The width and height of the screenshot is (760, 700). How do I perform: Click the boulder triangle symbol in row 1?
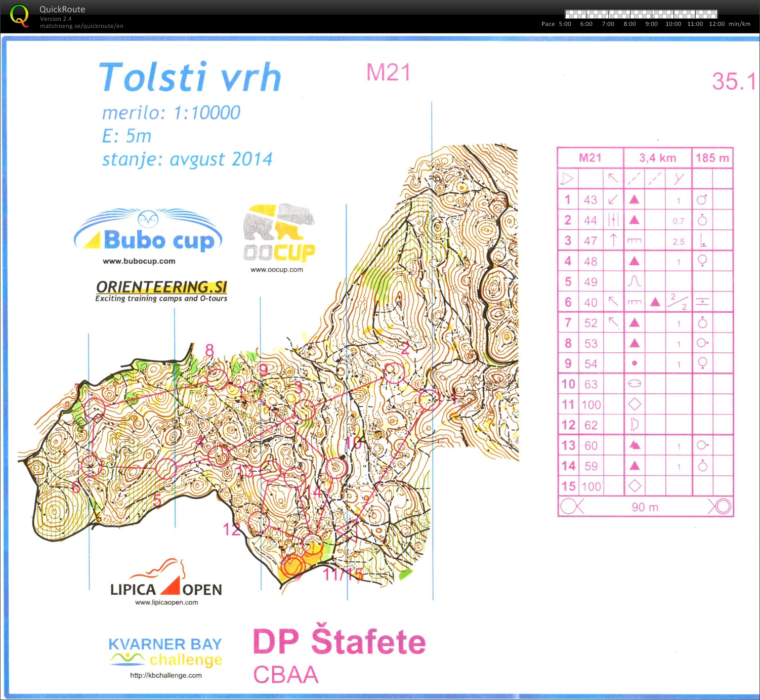(634, 199)
